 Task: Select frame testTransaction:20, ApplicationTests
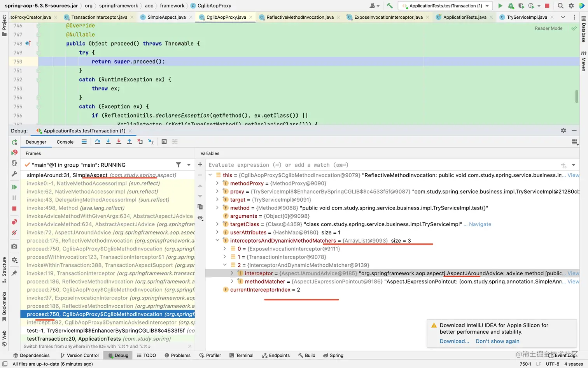click(x=108, y=339)
